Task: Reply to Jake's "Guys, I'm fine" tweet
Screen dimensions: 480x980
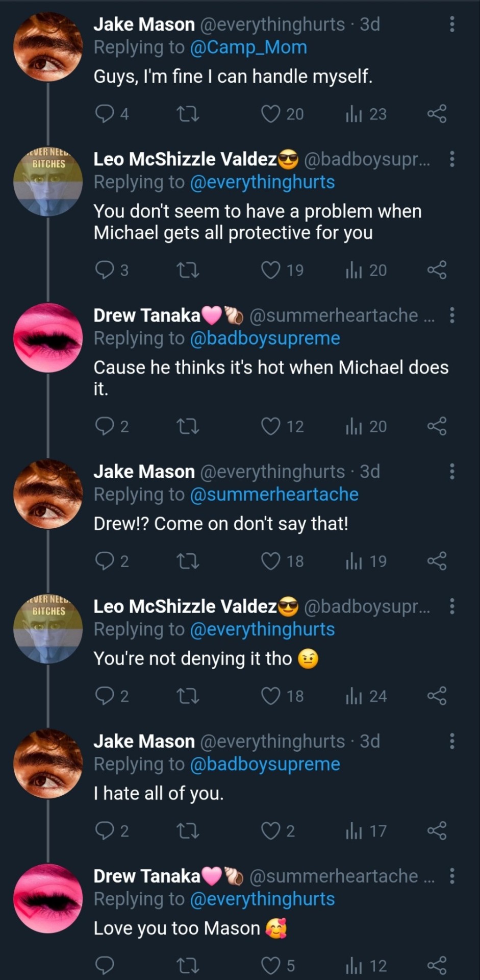Action: [x=105, y=114]
